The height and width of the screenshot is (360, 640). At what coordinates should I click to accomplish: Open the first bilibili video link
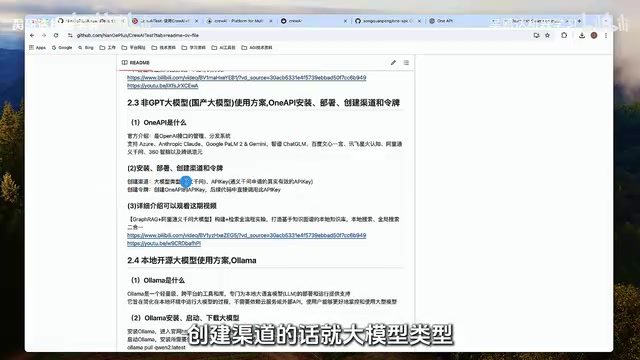click(247, 78)
